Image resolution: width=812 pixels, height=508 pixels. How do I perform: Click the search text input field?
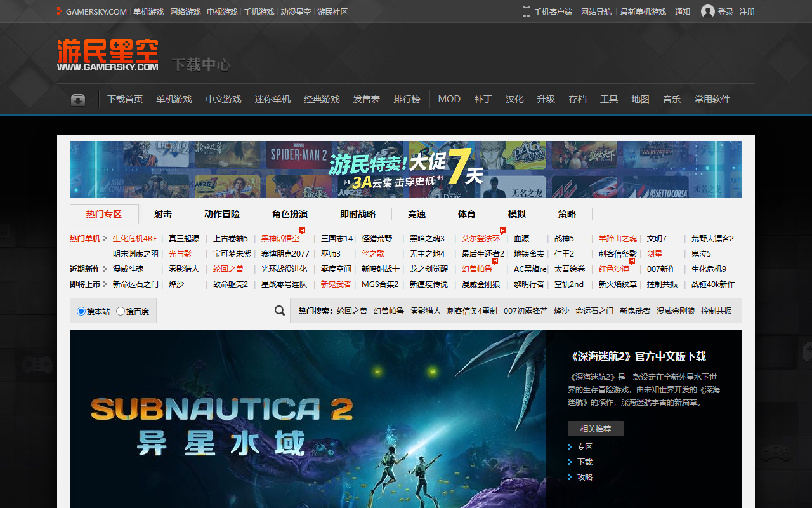(215, 311)
